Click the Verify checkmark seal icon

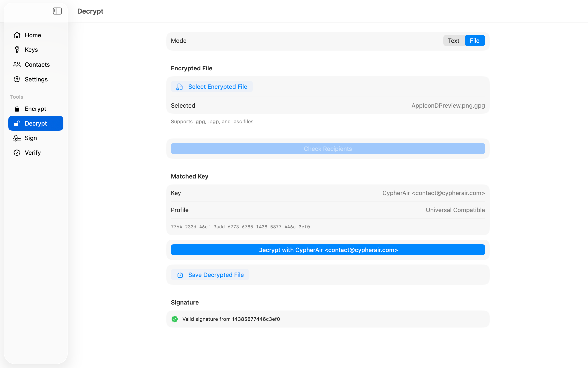tap(17, 152)
